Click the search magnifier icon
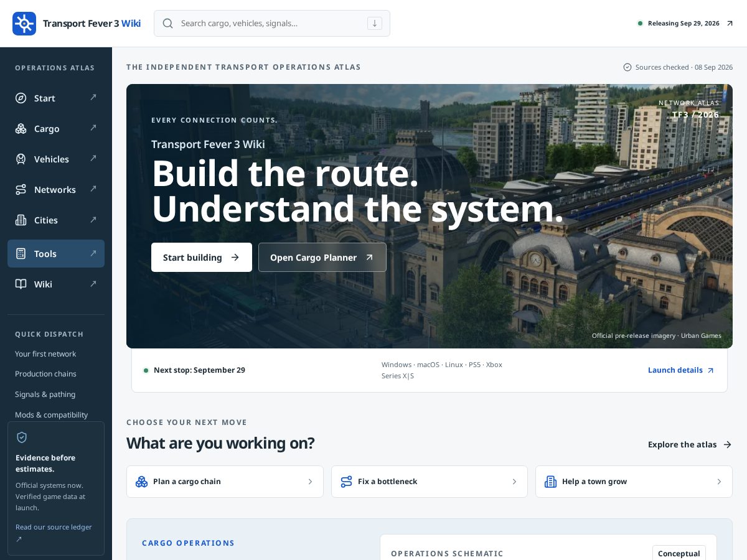 167,24
